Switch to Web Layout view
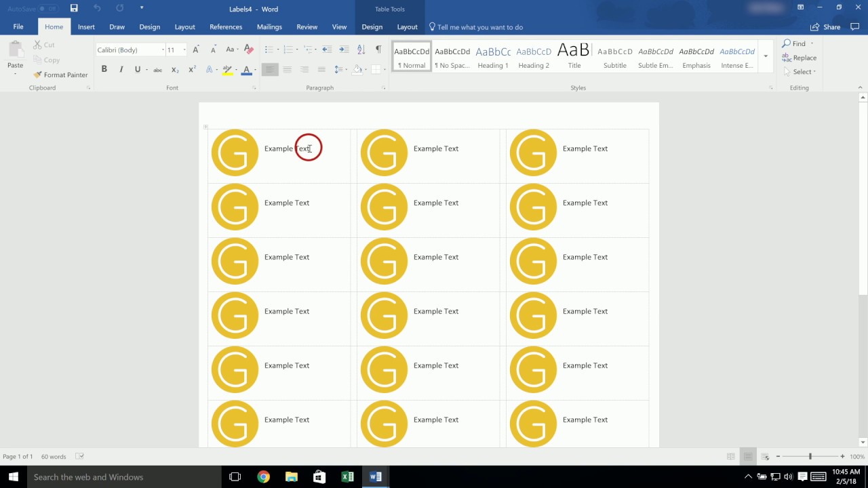The image size is (868, 488). [x=765, y=457]
